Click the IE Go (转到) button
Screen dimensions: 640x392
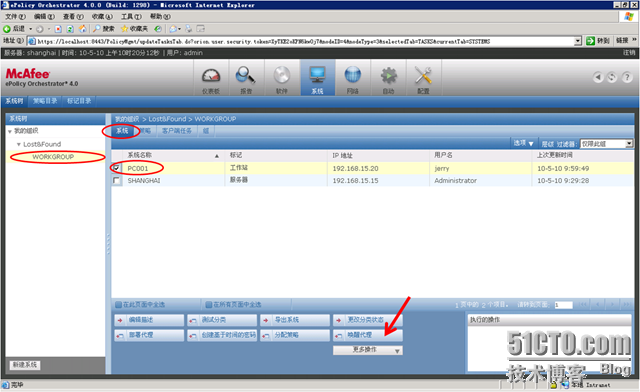pos(598,41)
